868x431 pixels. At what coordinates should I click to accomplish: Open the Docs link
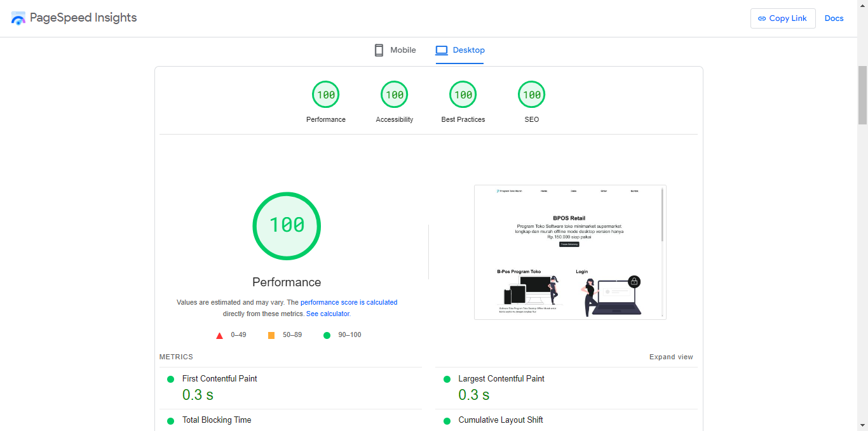834,18
